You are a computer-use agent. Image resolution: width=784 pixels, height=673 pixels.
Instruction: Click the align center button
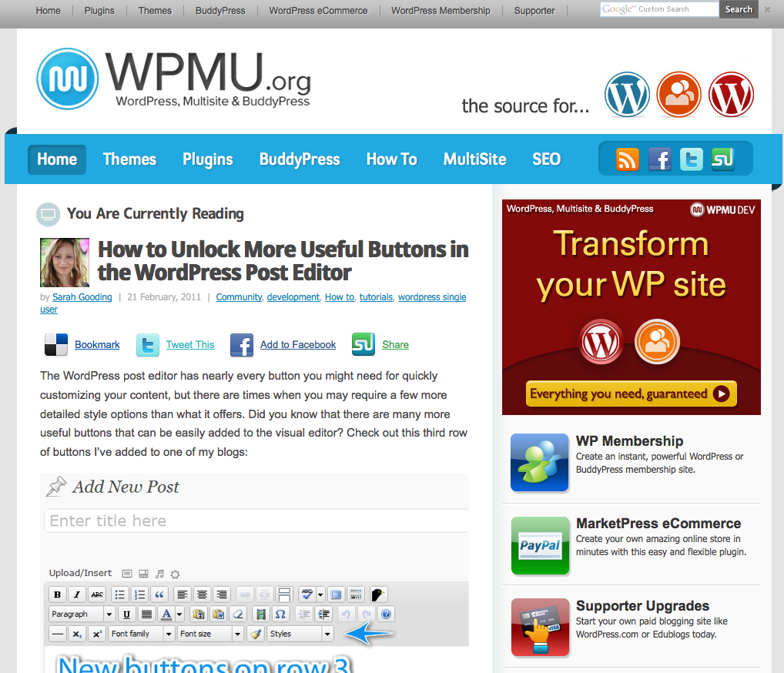tap(202, 594)
